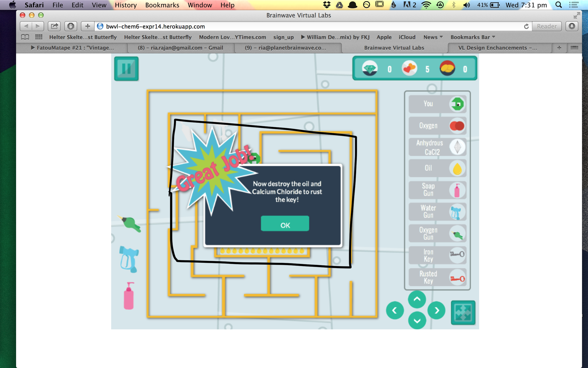Reload the page with the refresh icon

pyautogui.click(x=526, y=26)
